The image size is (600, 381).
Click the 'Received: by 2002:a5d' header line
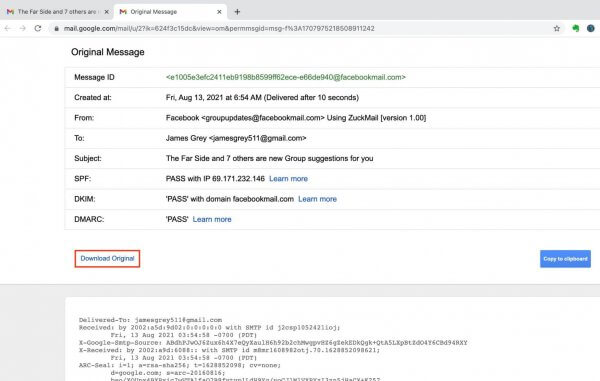(x=209, y=327)
